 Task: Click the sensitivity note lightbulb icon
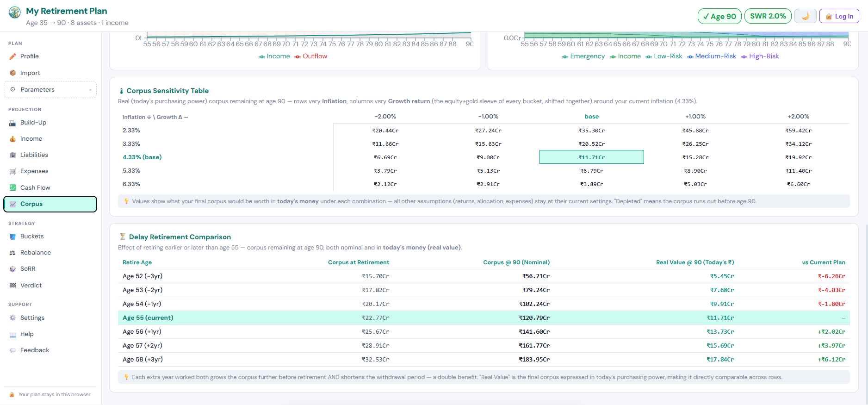coord(126,201)
